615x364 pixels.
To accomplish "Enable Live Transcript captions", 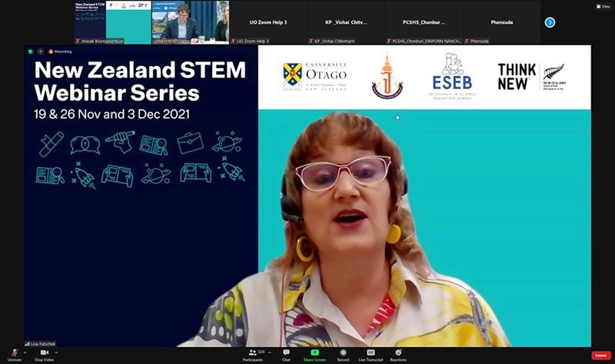I will tap(370, 354).
